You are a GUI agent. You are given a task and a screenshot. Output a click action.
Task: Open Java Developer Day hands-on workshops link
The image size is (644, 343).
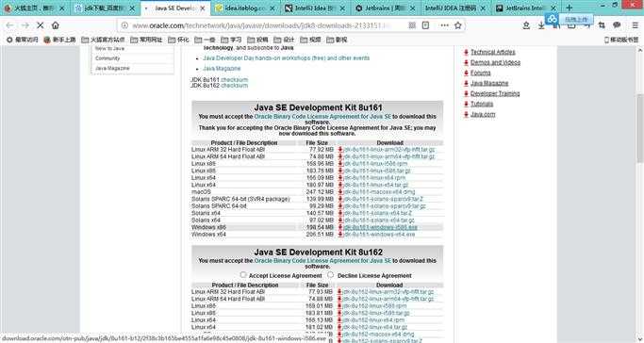[287, 58]
